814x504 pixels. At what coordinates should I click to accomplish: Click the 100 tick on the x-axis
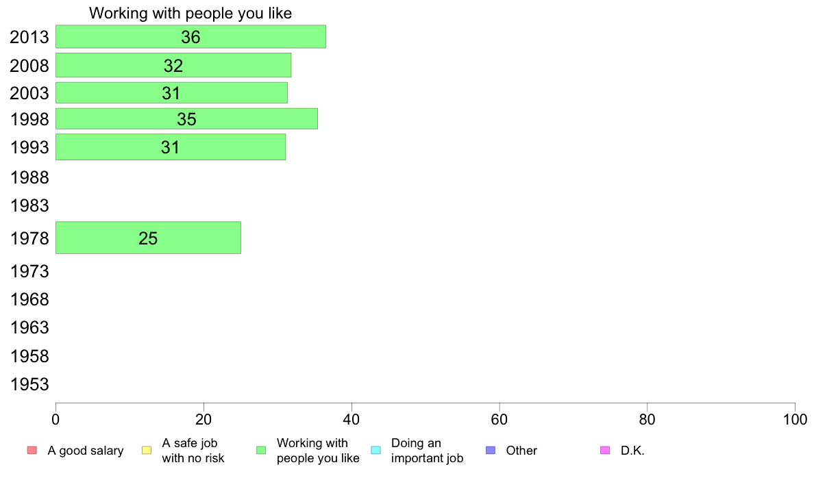pyautogui.click(x=795, y=419)
